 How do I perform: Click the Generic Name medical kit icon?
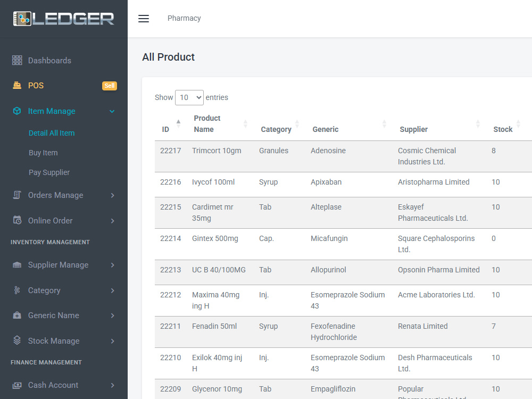point(17,315)
